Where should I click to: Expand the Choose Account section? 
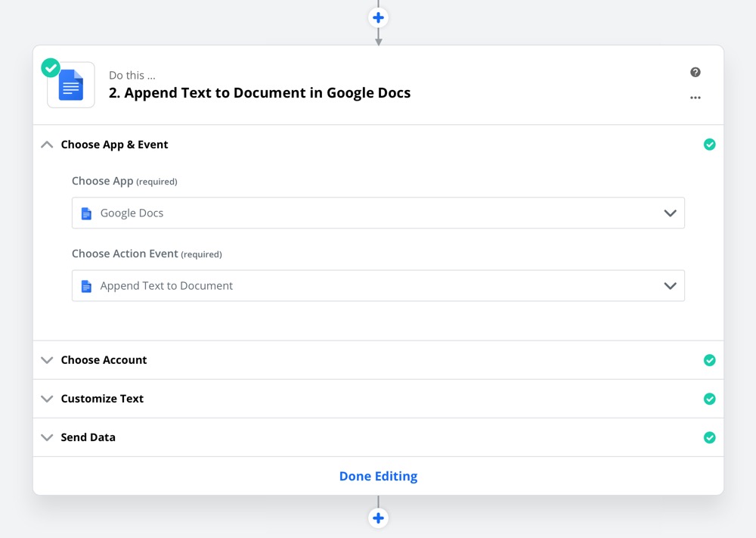(47, 360)
